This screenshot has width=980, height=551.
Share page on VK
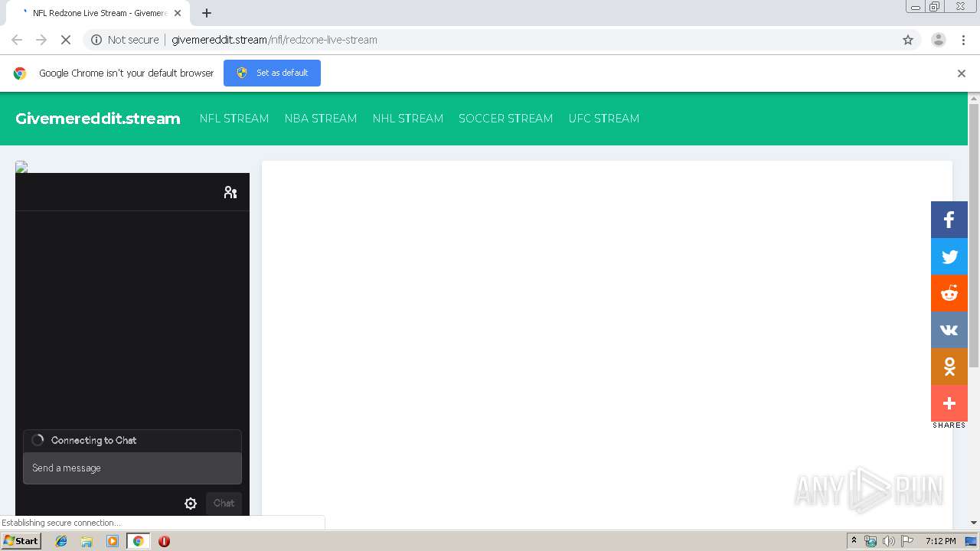coord(949,330)
